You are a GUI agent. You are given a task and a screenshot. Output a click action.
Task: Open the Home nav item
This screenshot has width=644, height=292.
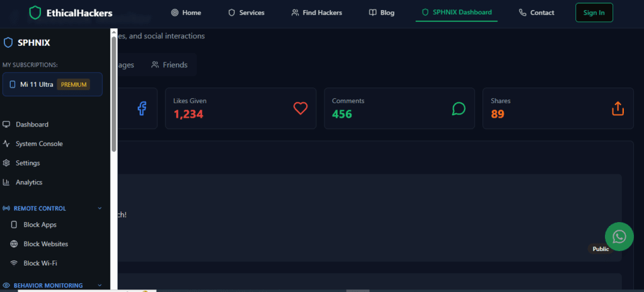click(x=186, y=13)
